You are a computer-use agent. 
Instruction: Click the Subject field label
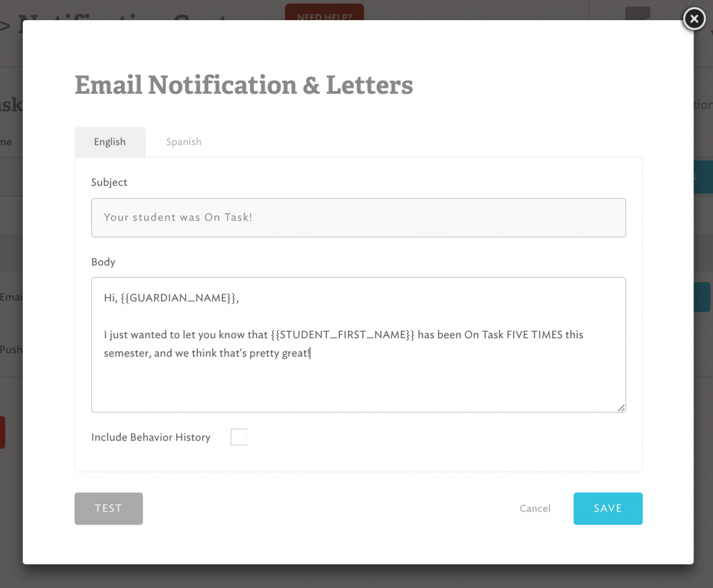click(109, 182)
